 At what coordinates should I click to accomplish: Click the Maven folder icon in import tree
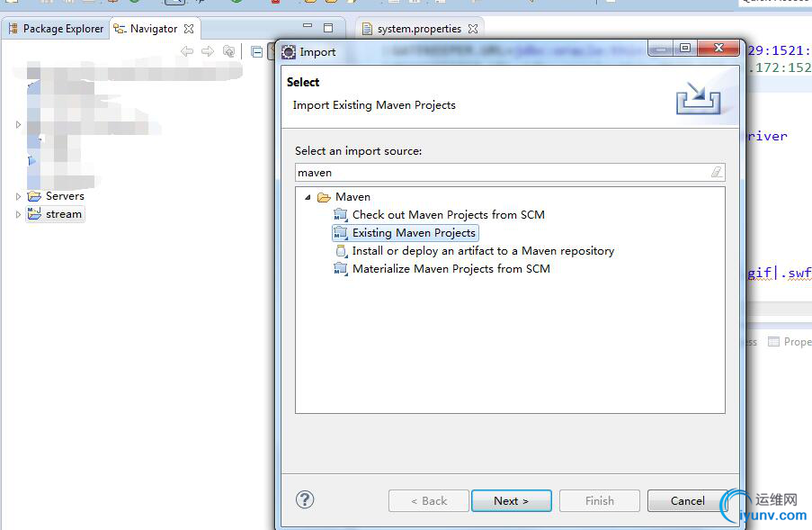point(324,197)
